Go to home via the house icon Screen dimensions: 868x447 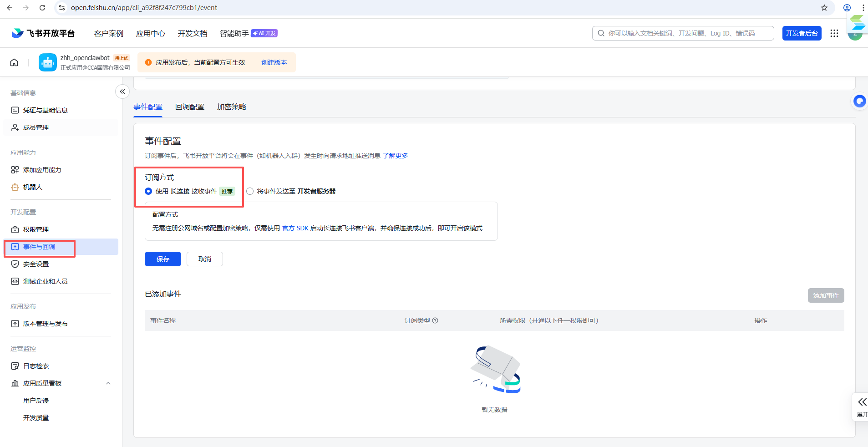coord(14,62)
